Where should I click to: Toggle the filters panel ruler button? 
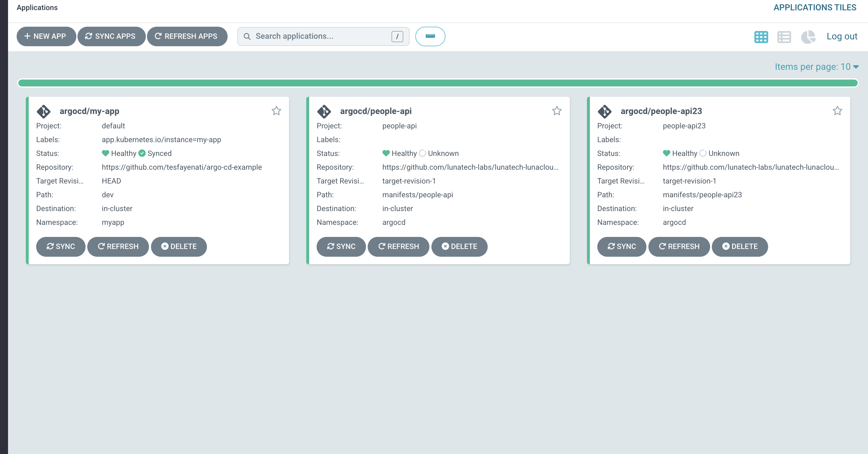click(430, 36)
